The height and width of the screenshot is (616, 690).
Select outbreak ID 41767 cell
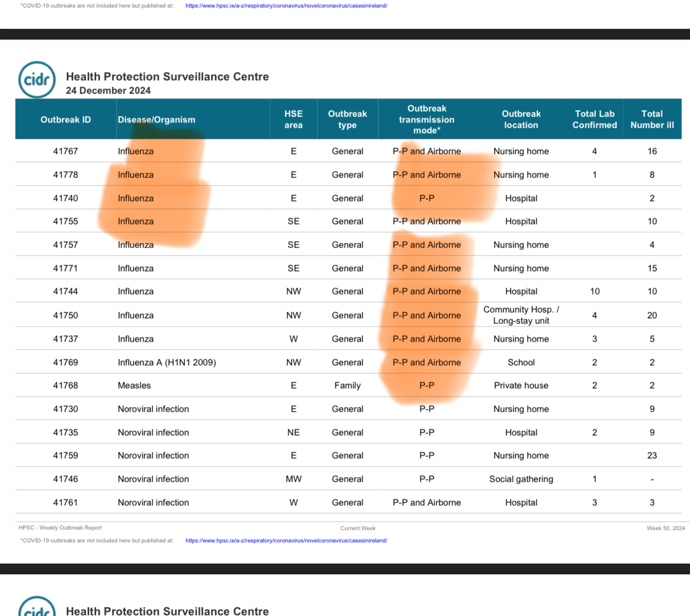click(66, 151)
